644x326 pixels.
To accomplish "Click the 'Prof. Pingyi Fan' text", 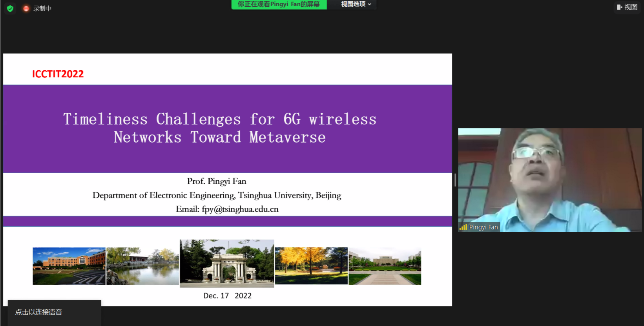I will pyautogui.click(x=217, y=181).
